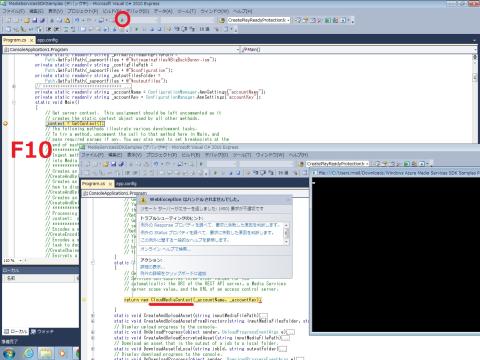The height and width of the screenshot is (360, 480).
Task: Open the ConsoleApplication1.Program class dropdown in front window
Action: (x=195, y=193)
